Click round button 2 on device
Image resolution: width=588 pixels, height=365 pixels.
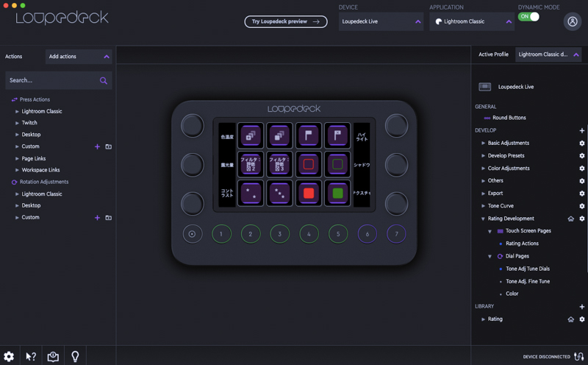tap(251, 234)
